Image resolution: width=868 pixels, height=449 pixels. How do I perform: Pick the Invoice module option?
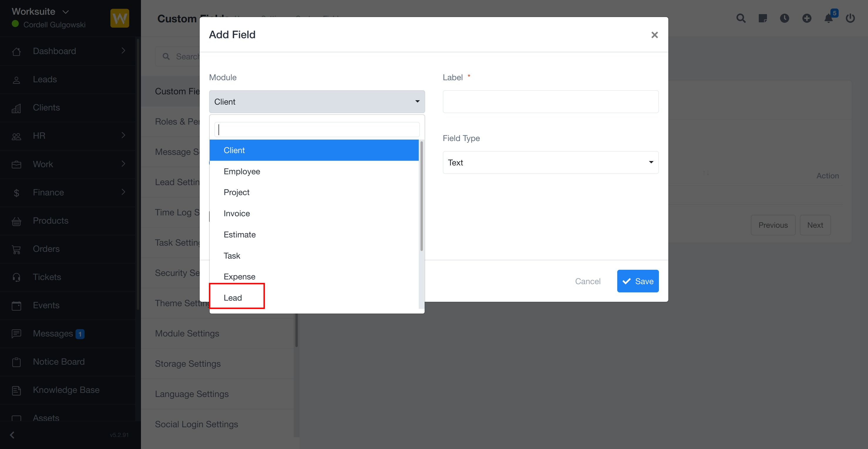[237, 213]
